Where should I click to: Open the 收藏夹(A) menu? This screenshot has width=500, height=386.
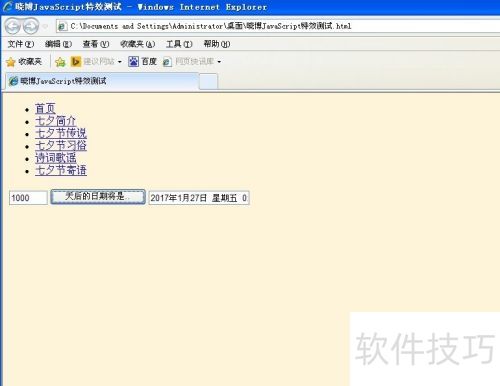[x=137, y=44]
